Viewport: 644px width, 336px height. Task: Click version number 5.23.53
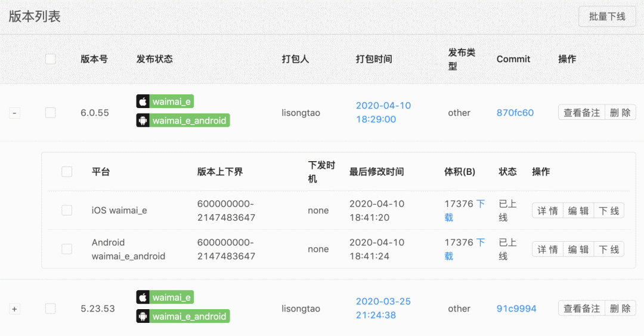[x=98, y=309]
